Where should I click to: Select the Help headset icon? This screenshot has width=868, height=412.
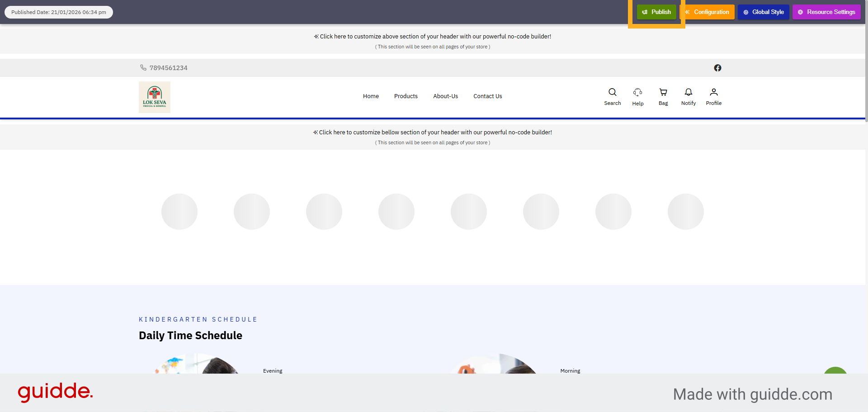(637, 92)
